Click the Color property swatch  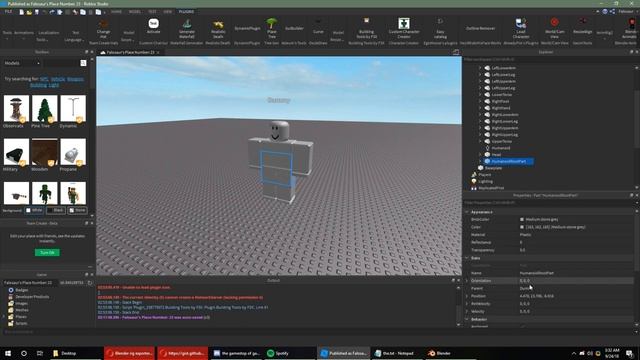[x=522, y=227]
